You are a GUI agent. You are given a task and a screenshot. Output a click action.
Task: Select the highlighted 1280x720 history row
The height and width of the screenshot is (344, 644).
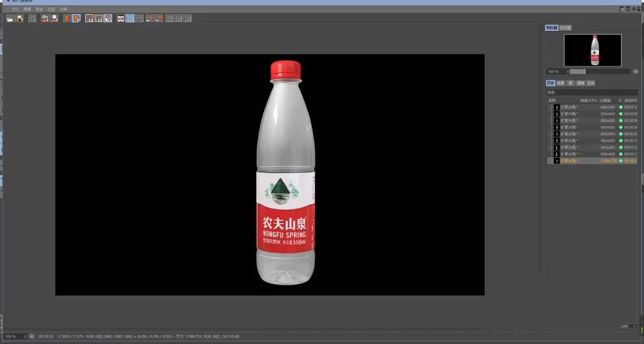[x=592, y=160]
